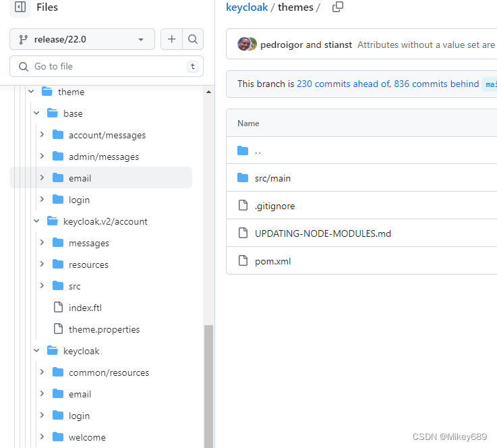Screen dimensions: 497x448
Task: Collapse the base folder chevron
Action: (x=36, y=113)
